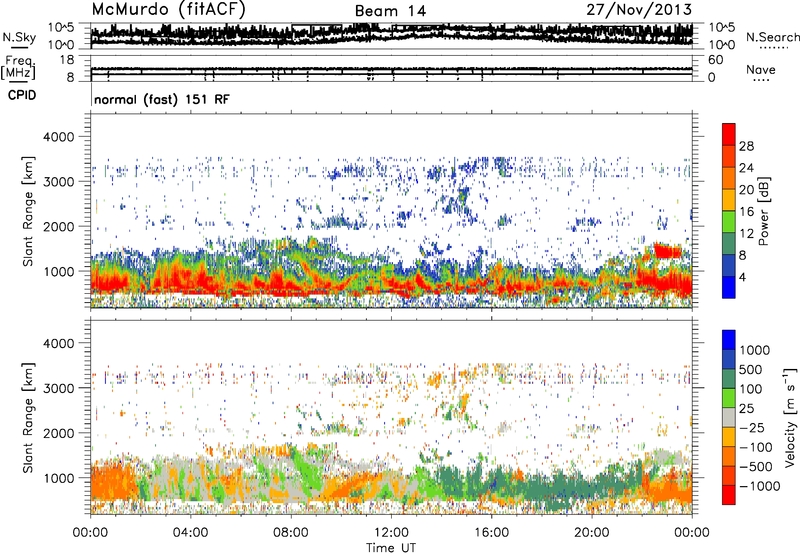This screenshot has height=554, width=800.
Task: Click the 'N.Sky' legend label
Action: (x=19, y=37)
